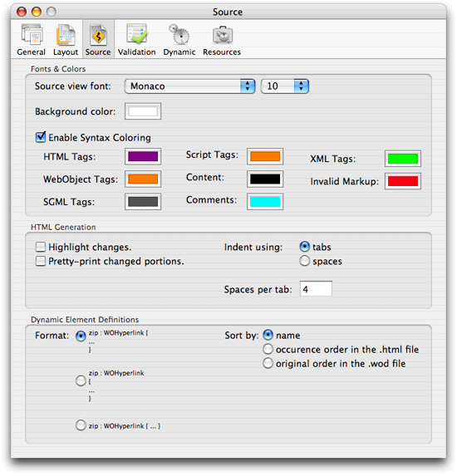
Task: Open the Validation preferences pane icon
Action: click(136, 34)
